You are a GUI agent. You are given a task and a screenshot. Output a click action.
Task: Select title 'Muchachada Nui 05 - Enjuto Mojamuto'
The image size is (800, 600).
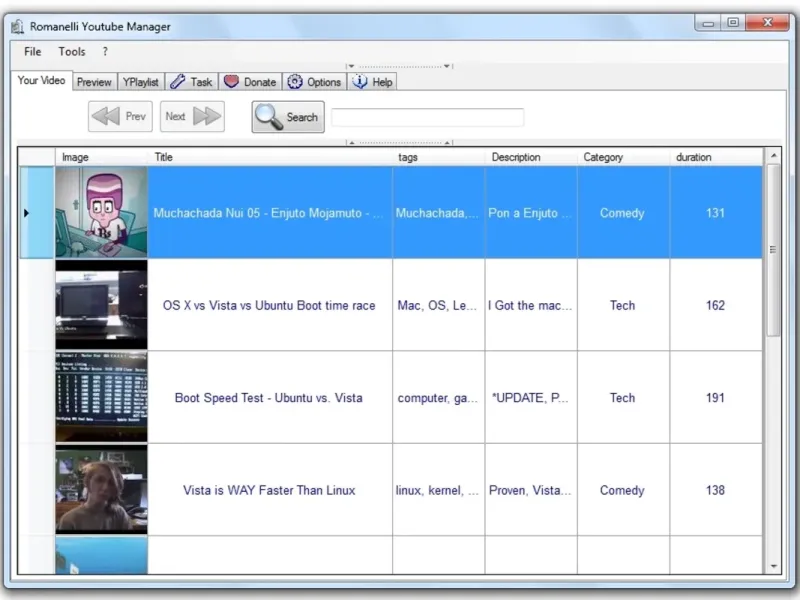point(270,213)
